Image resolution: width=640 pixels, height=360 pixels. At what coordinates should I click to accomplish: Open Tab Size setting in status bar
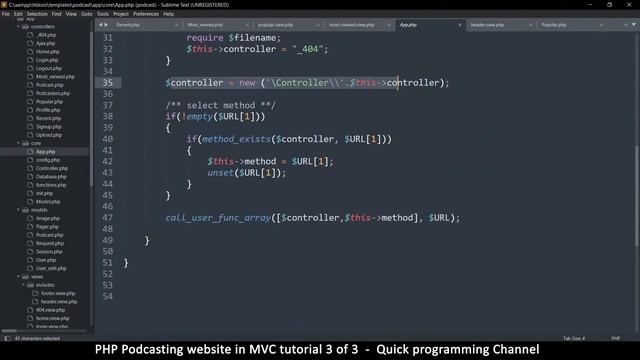(574, 338)
